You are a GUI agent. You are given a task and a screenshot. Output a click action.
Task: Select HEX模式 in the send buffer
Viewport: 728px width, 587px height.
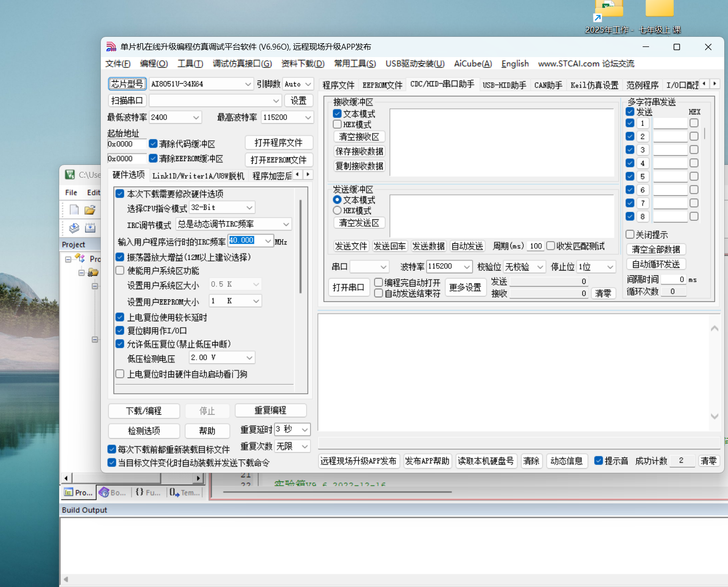[337, 210]
